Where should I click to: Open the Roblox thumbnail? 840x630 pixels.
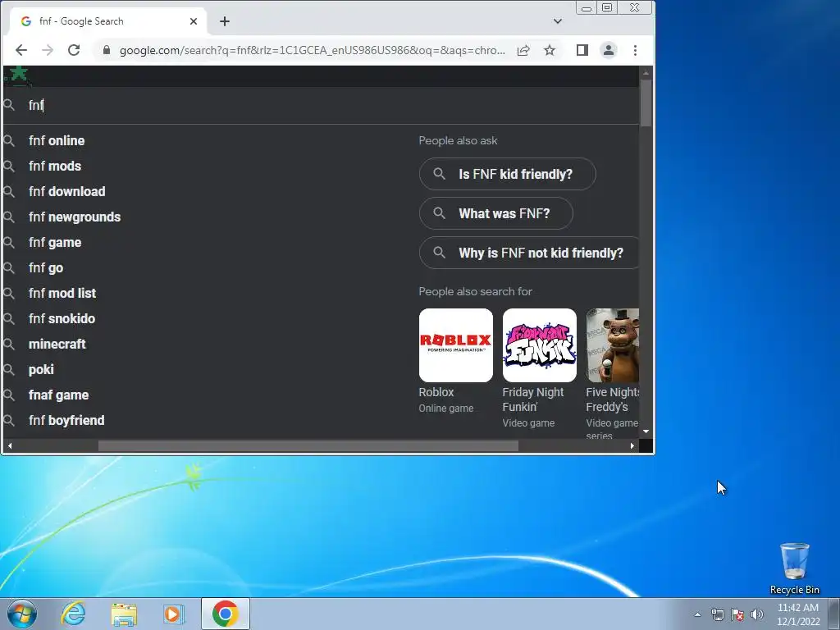click(456, 345)
